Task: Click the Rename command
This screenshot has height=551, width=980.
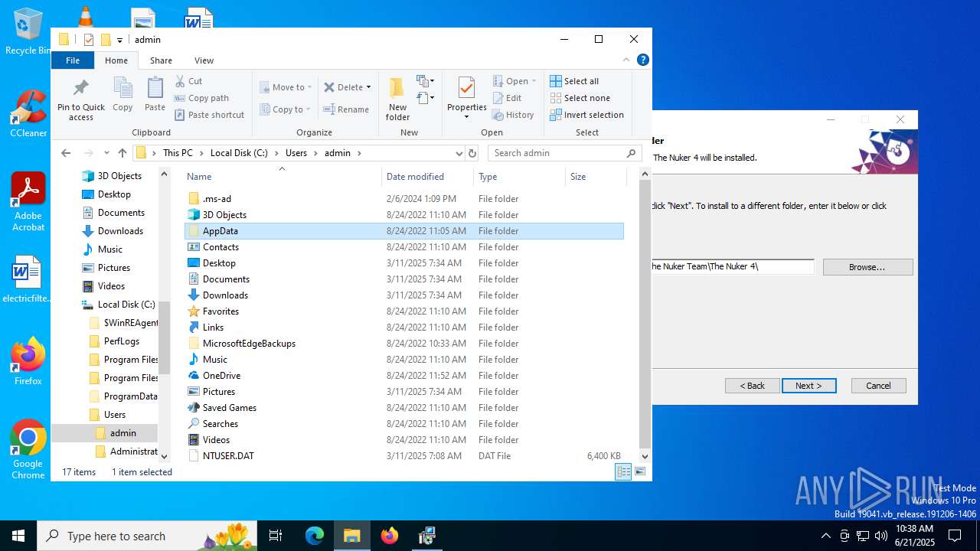Action: pos(346,109)
